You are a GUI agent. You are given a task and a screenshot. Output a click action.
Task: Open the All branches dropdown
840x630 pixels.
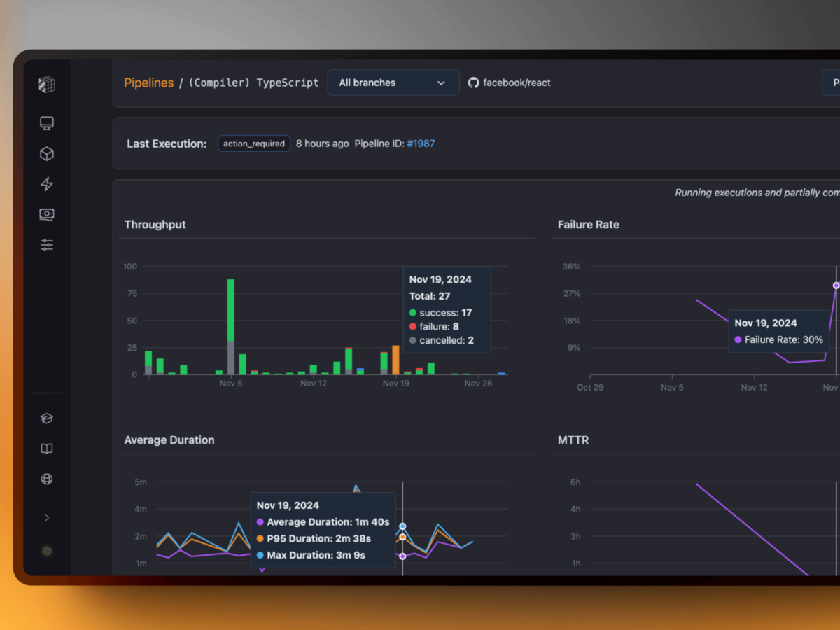point(393,83)
